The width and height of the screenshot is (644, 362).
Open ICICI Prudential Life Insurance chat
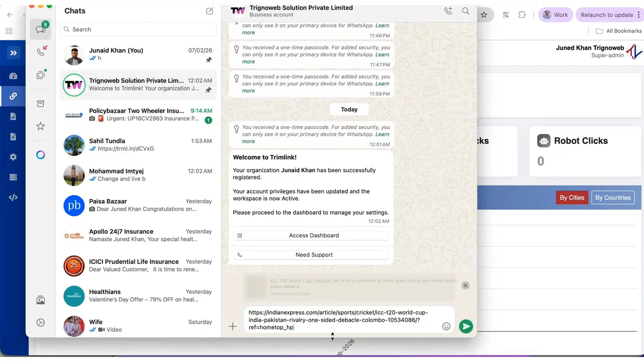click(x=138, y=265)
